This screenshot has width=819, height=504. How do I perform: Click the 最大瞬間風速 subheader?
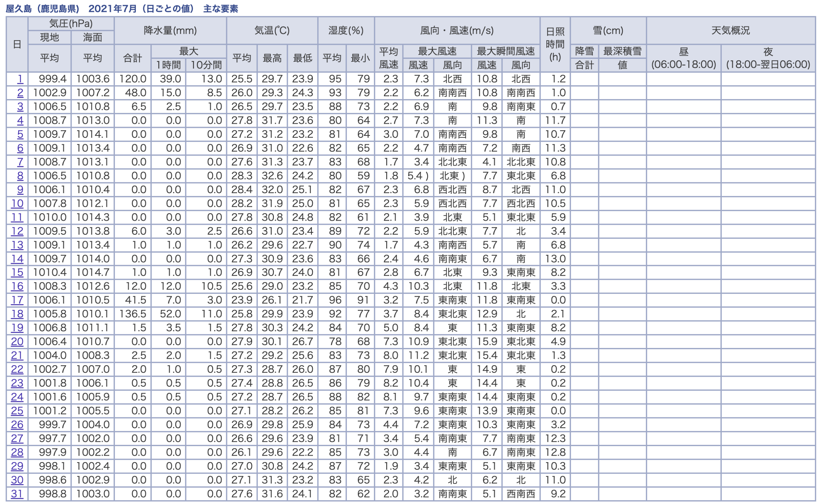pyautogui.click(x=506, y=51)
